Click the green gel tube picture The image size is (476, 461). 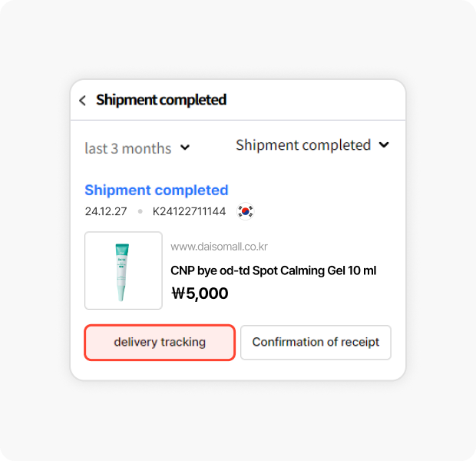[x=122, y=272]
